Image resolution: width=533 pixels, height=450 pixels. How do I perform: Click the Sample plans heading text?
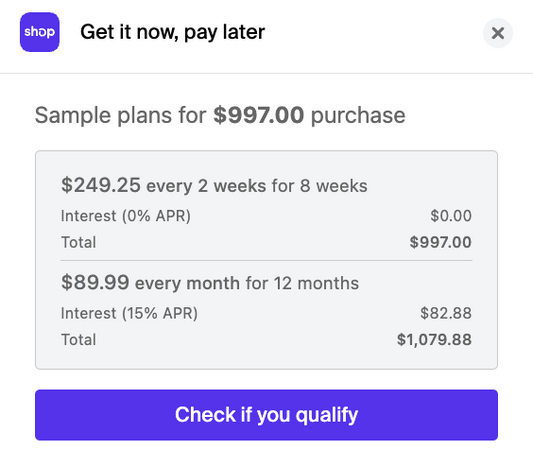pos(220,115)
